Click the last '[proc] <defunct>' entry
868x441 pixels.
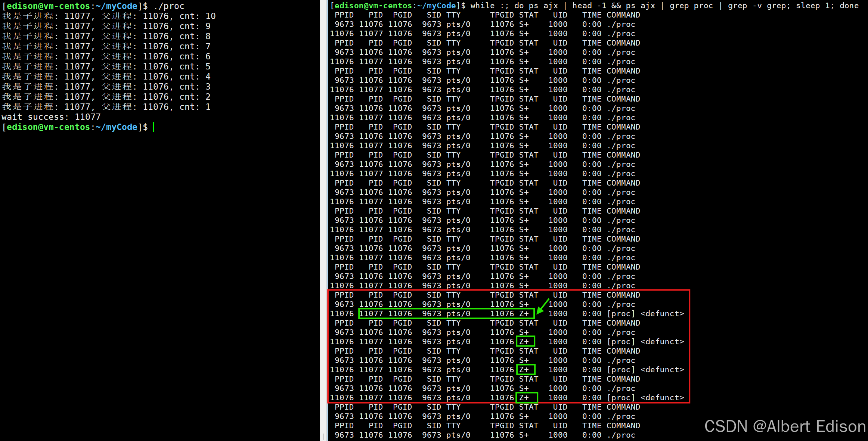click(x=645, y=398)
